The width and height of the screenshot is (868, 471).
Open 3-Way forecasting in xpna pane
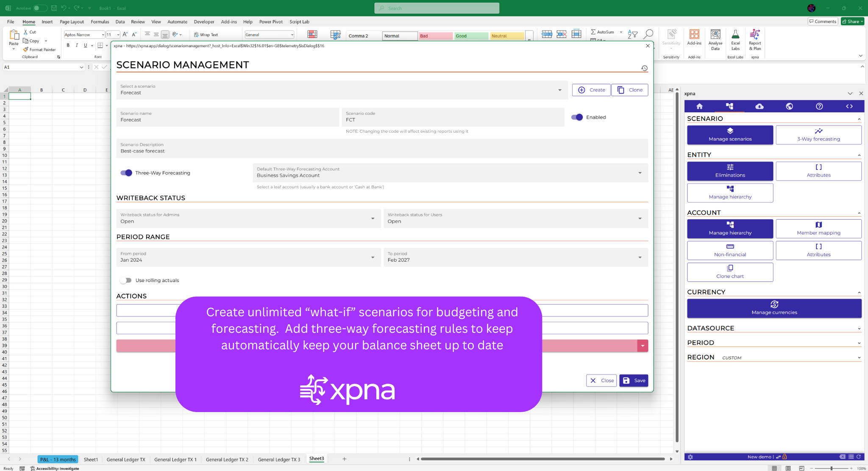point(818,135)
